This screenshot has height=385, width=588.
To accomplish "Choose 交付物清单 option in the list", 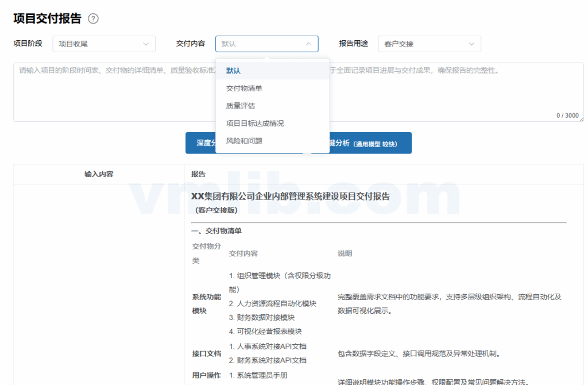I will (x=244, y=88).
